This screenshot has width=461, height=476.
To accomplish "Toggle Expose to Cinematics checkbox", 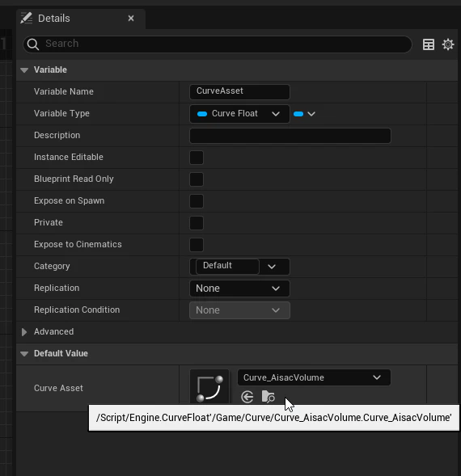I will click(197, 245).
